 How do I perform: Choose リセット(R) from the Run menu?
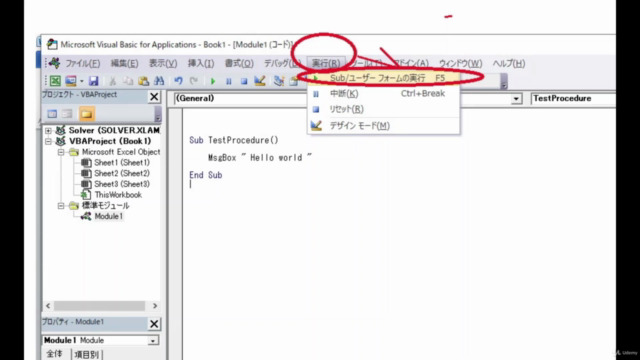(384, 109)
